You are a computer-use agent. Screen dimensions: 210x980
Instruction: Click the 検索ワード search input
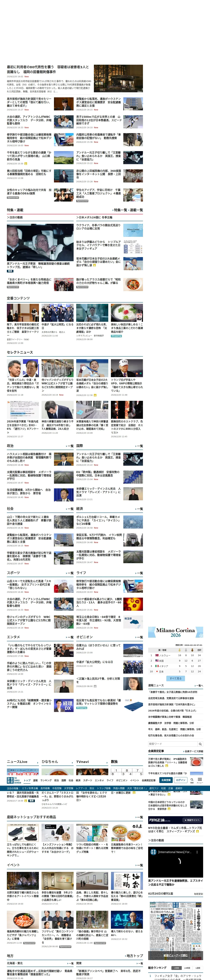point(173,744)
